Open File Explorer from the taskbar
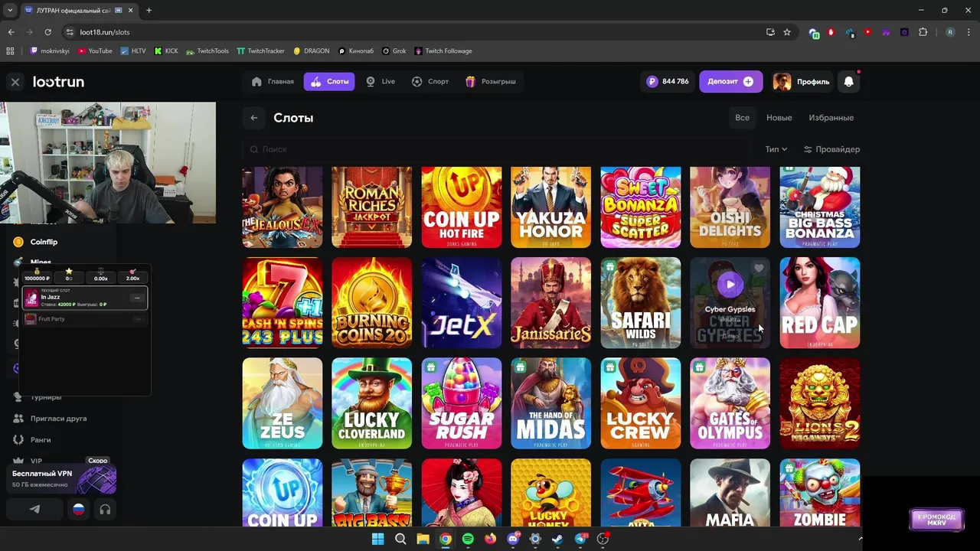Viewport: 980px width, 551px height. click(423, 539)
